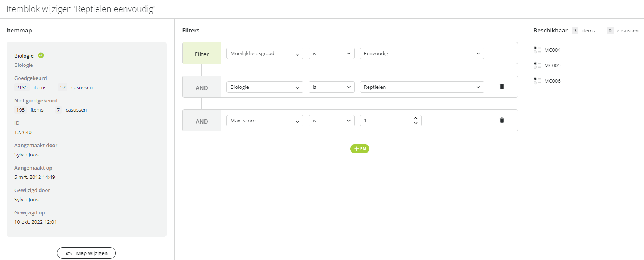Open the operator dropdown in the Moeilijkheidsgraad row
This screenshot has width=644, height=260.
tap(332, 54)
